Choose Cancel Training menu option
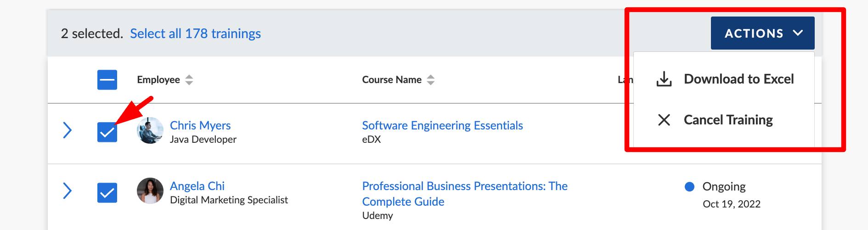Screen dimensions: 868x230 click(x=728, y=120)
